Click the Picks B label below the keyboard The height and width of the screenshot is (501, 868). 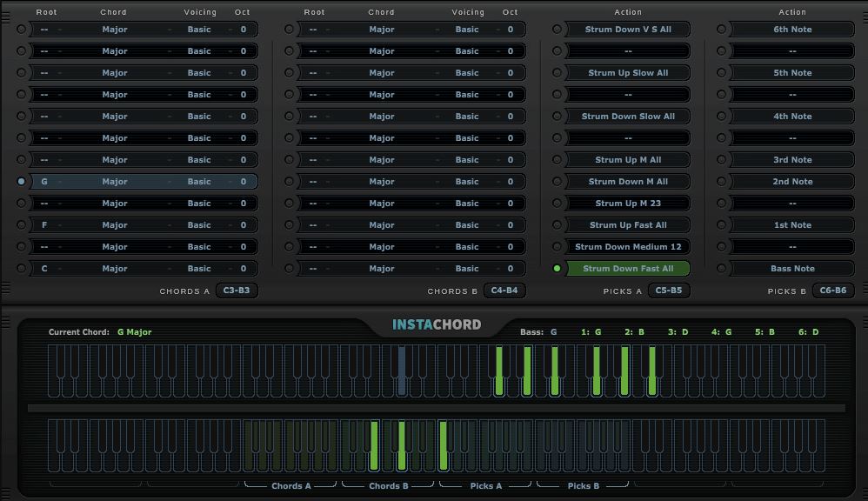[584, 485]
